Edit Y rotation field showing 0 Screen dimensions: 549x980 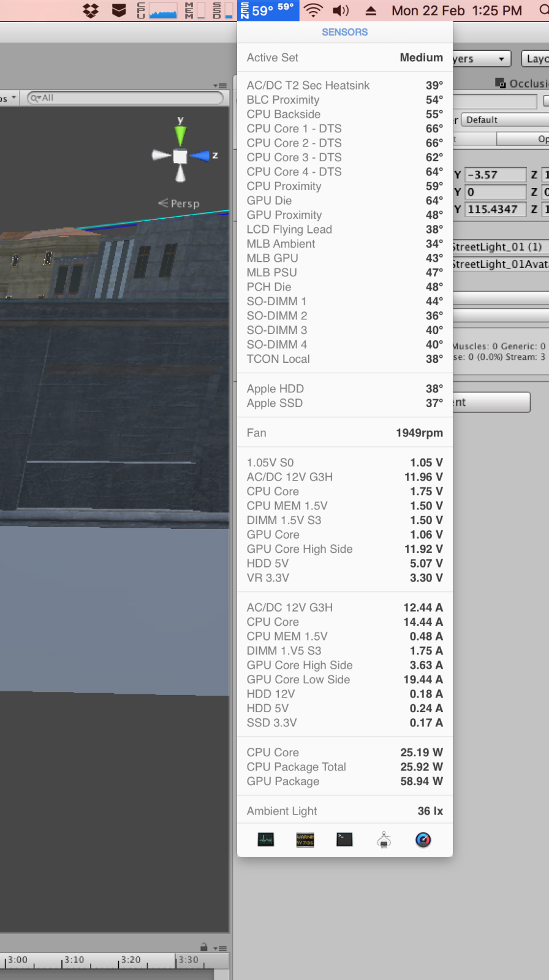point(495,192)
